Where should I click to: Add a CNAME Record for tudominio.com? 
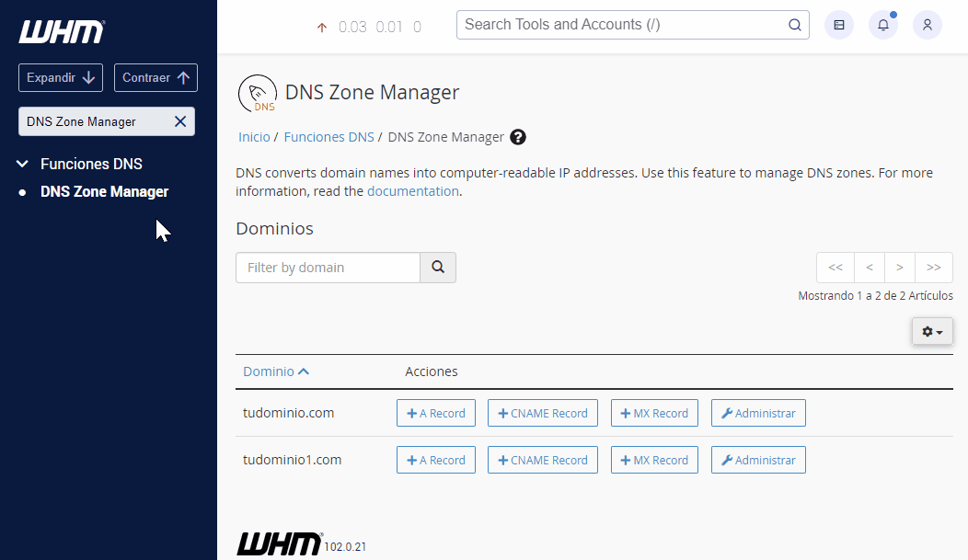pos(543,413)
